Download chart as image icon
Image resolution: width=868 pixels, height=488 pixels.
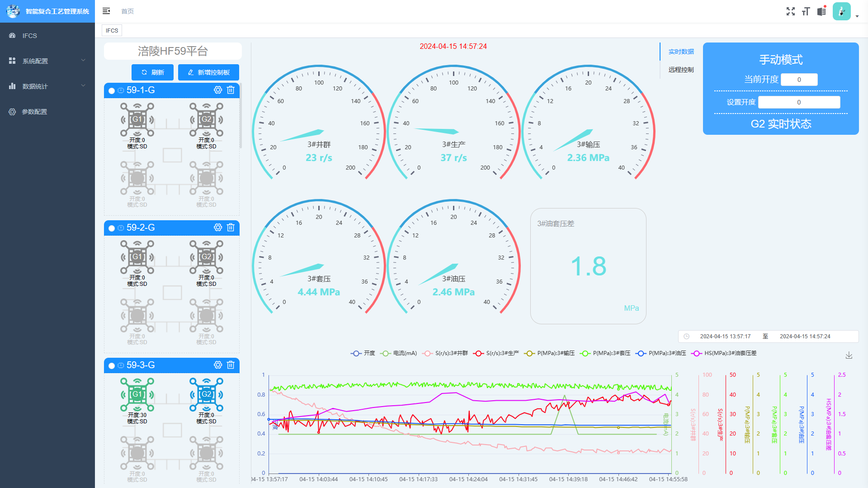[849, 355]
